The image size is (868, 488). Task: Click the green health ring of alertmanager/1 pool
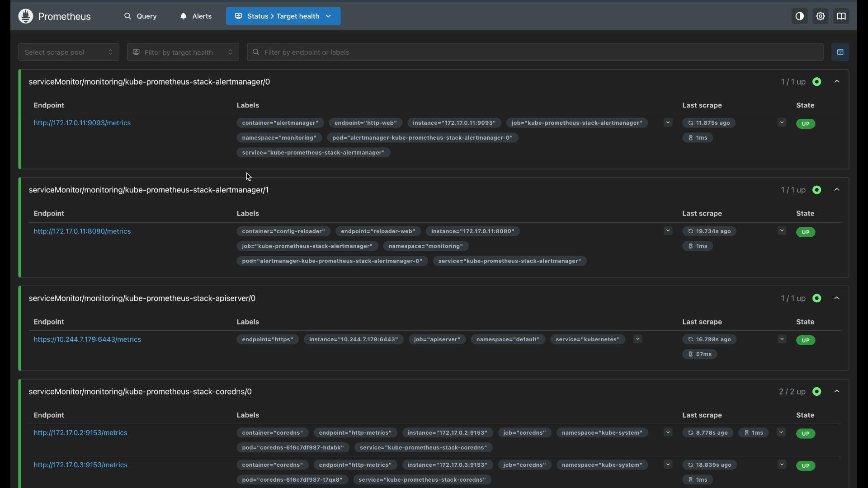tap(817, 191)
